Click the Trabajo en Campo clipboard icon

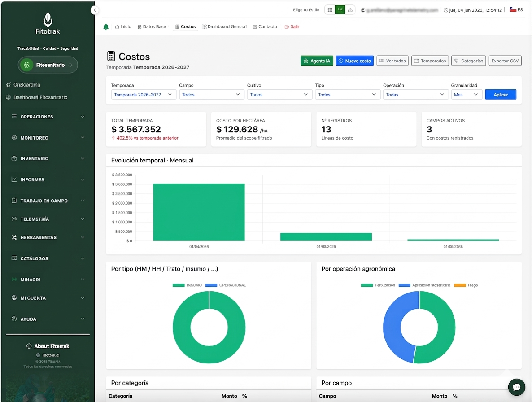(x=14, y=201)
